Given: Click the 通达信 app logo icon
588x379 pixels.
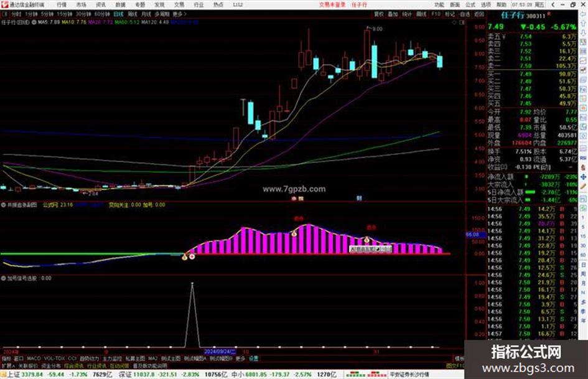Looking at the screenshot, I should (4, 4).
